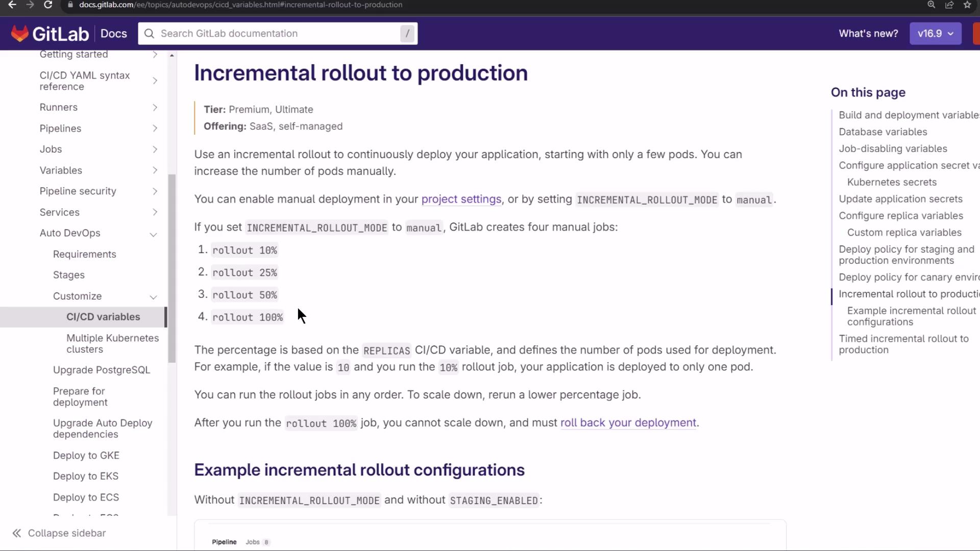Open the v16.9 version dropdown
Image resolution: width=980 pixels, height=551 pixels.
pyautogui.click(x=935, y=34)
